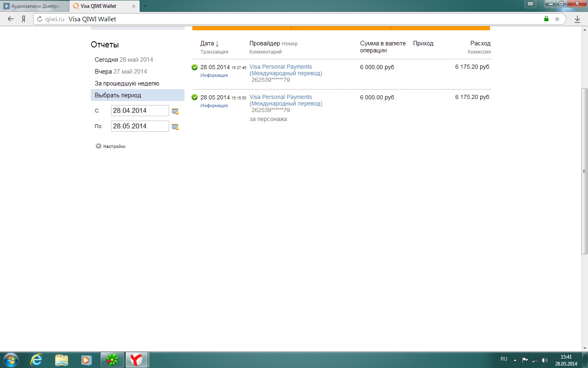The height and width of the screenshot is (368, 588).
Task: Click the Настройки gear icon
Action: point(98,146)
